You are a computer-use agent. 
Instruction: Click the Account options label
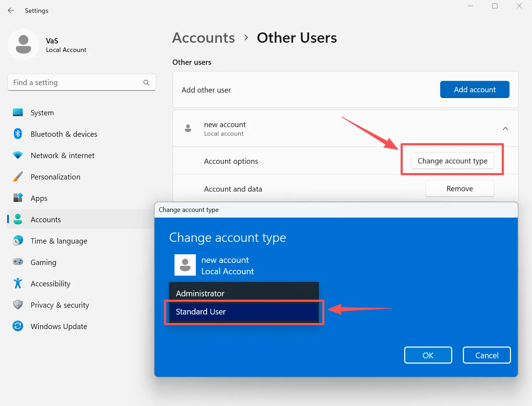[231, 161]
